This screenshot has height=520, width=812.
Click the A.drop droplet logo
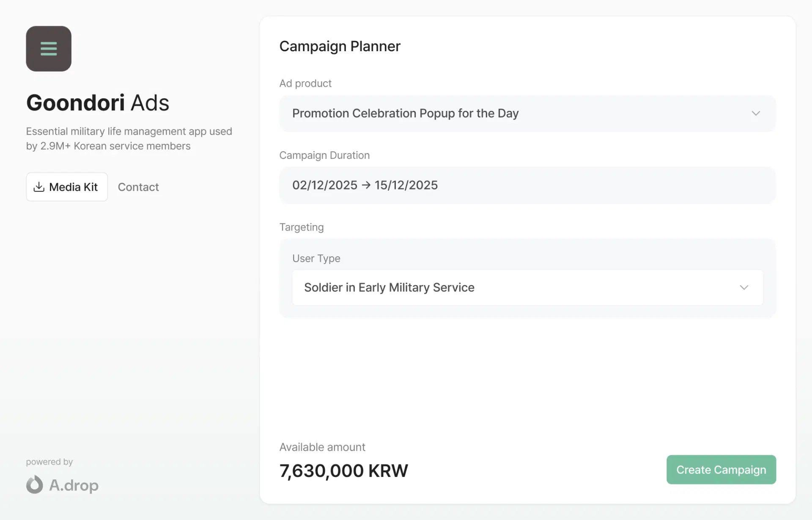pos(35,485)
